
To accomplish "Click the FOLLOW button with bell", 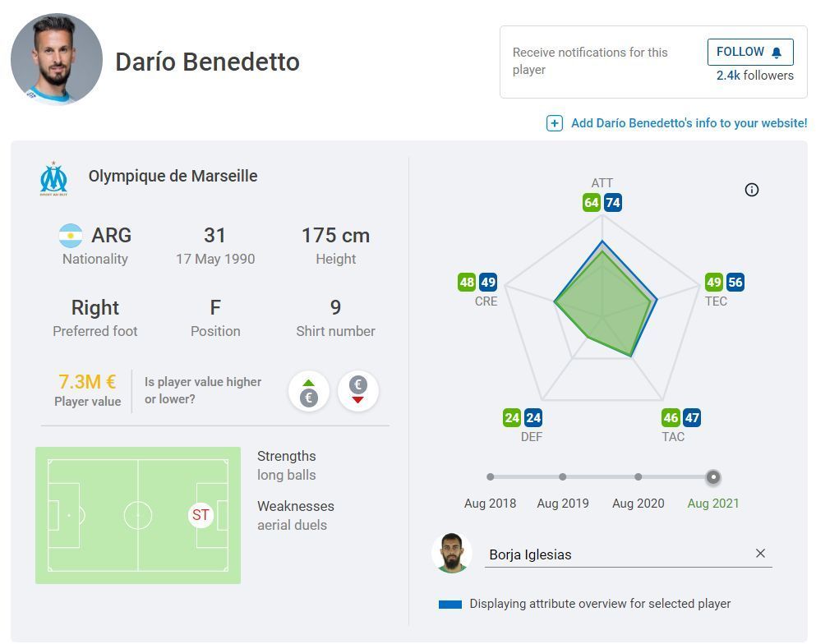I will tap(749, 52).
